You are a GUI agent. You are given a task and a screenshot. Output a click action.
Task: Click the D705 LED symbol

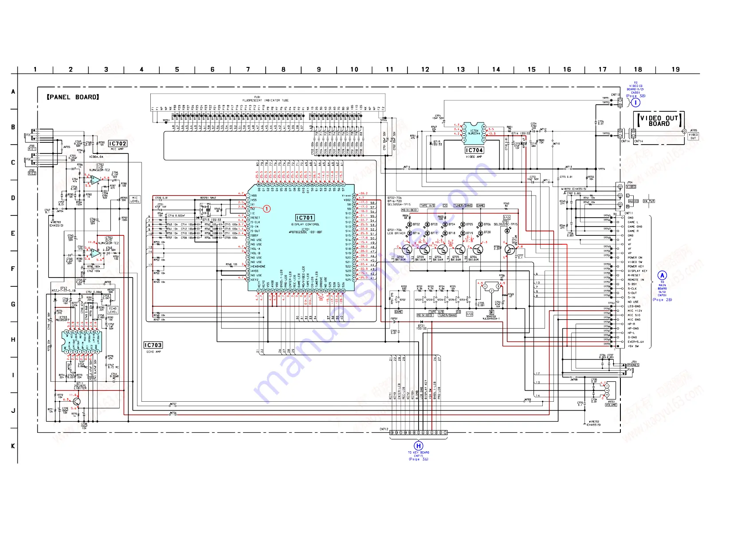pyautogui.click(x=463, y=225)
